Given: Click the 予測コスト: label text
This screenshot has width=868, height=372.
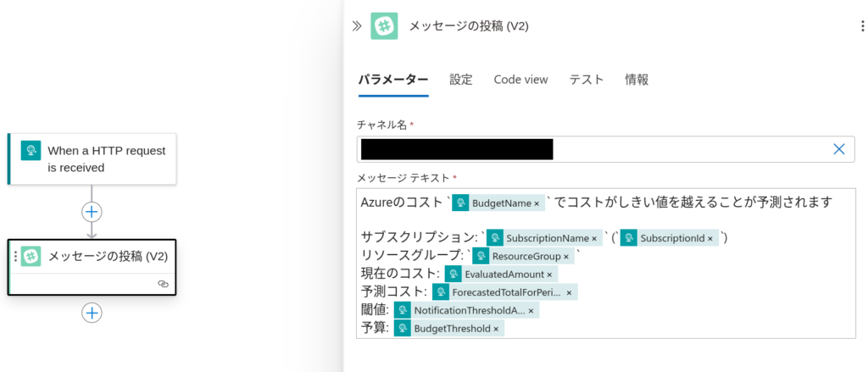Looking at the screenshot, I should [x=394, y=291].
